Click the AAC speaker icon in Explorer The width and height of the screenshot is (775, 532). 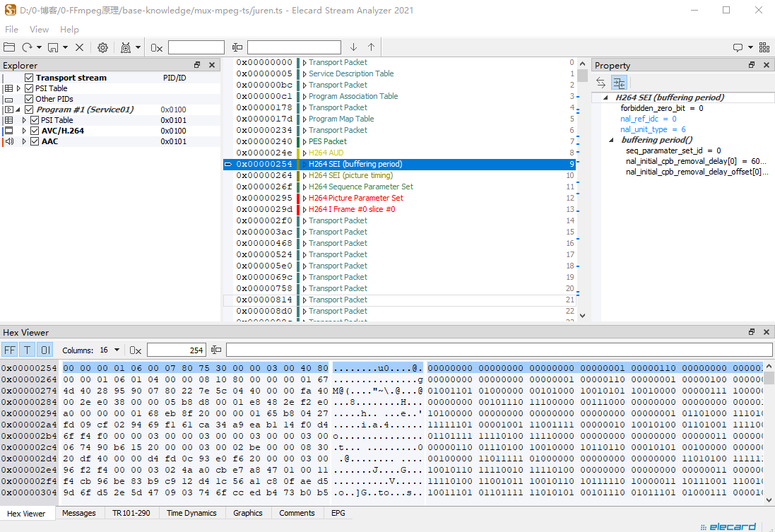pos(8,141)
